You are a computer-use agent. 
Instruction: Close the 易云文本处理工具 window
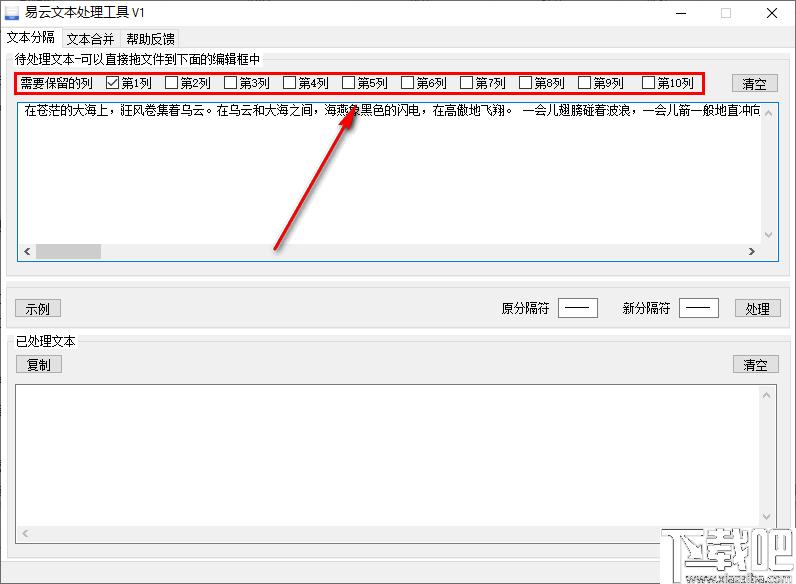tap(772, 13)
